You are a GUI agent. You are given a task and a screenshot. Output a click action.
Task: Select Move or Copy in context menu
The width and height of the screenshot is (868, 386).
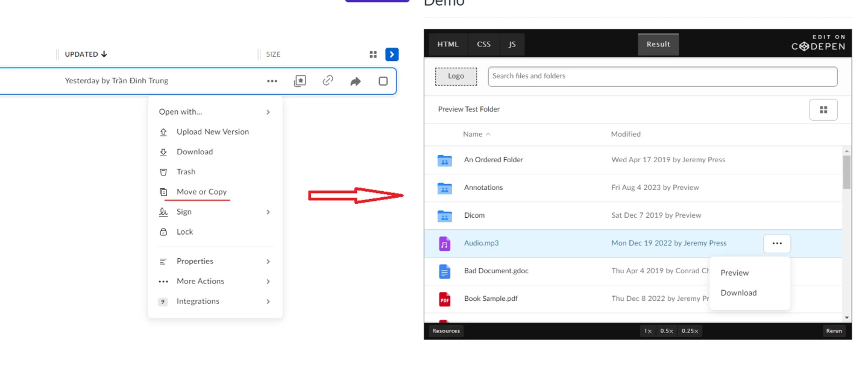pyautogui.click(x=201, y=192)
